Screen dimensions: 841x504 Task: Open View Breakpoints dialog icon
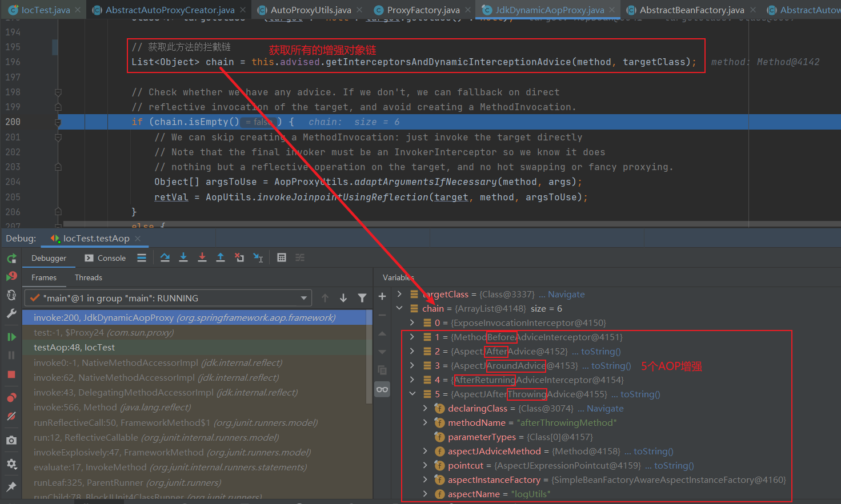[x=11, y=398]
